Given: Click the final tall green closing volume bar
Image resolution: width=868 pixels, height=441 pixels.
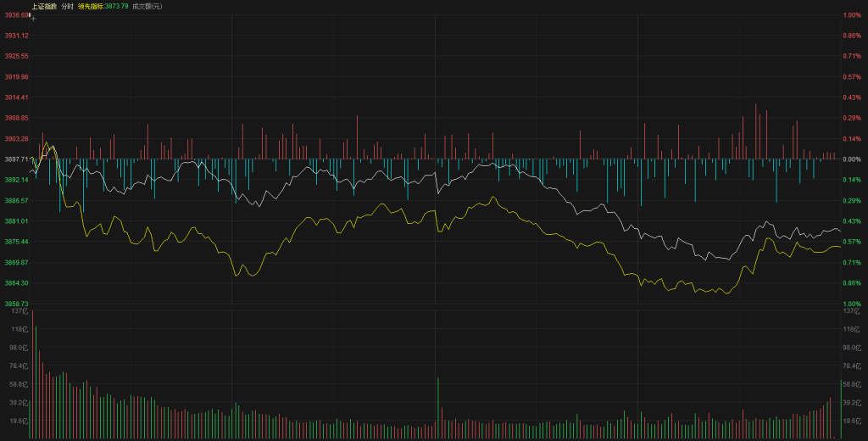Looking at the screenshot, I should coord(841,410).
